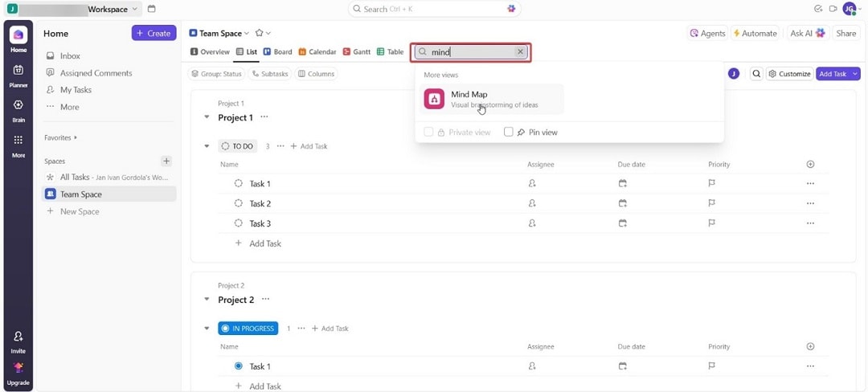Click assignee icon for Project 1 Task 1
This screenshot has height=392, width=868.
point(532,184)
